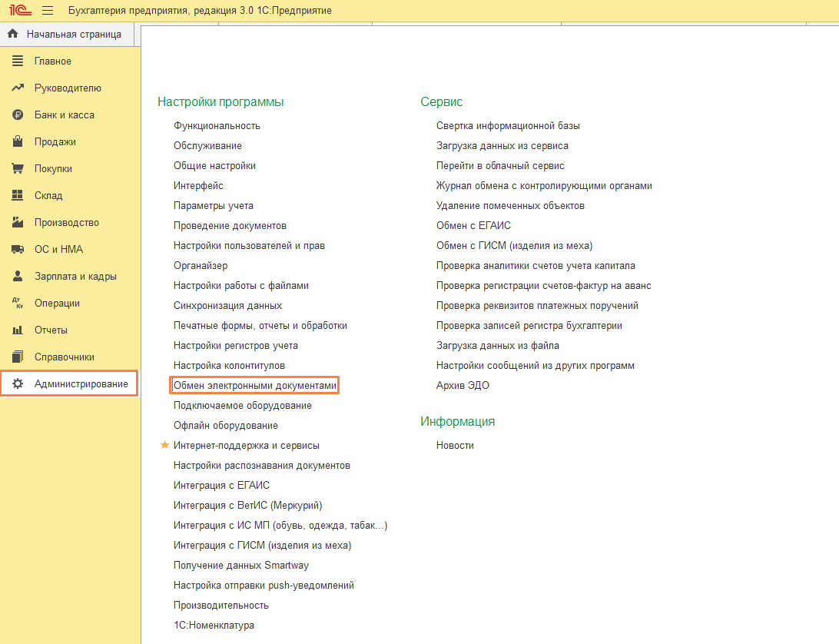Open the Главное section
This screenshot has height=644, width=839.
(53, 61)
